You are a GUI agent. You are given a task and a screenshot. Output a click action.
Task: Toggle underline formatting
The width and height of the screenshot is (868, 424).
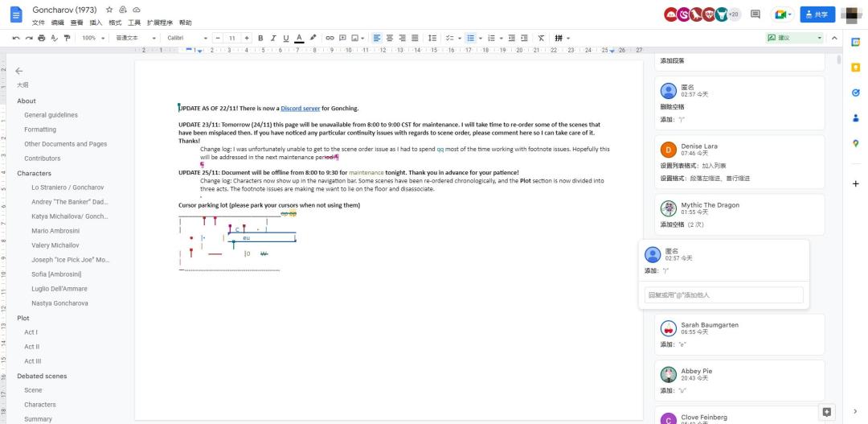tap(286, 38)
